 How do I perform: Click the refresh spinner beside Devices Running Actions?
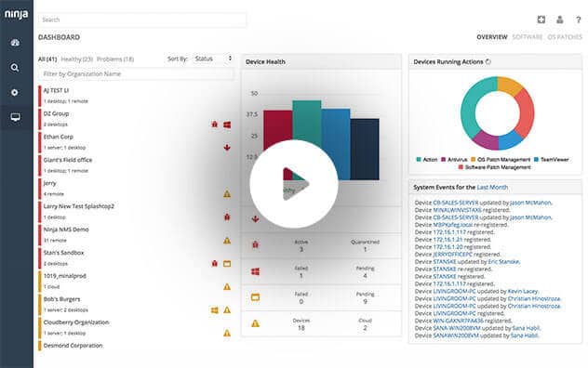[488, 62]
